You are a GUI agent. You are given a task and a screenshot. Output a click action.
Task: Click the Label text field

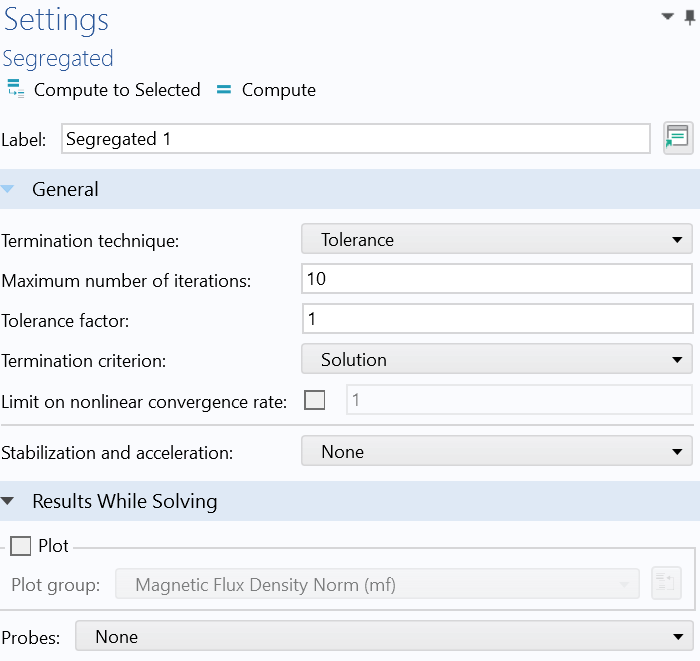[x=355, y=139]
